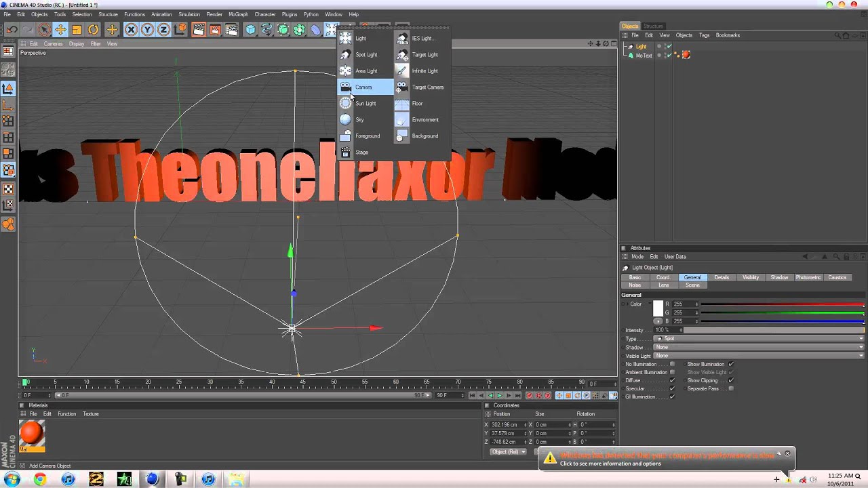The image size is (868, 488).
Task: Toggle X axis lock
Action: coord(131,29)
